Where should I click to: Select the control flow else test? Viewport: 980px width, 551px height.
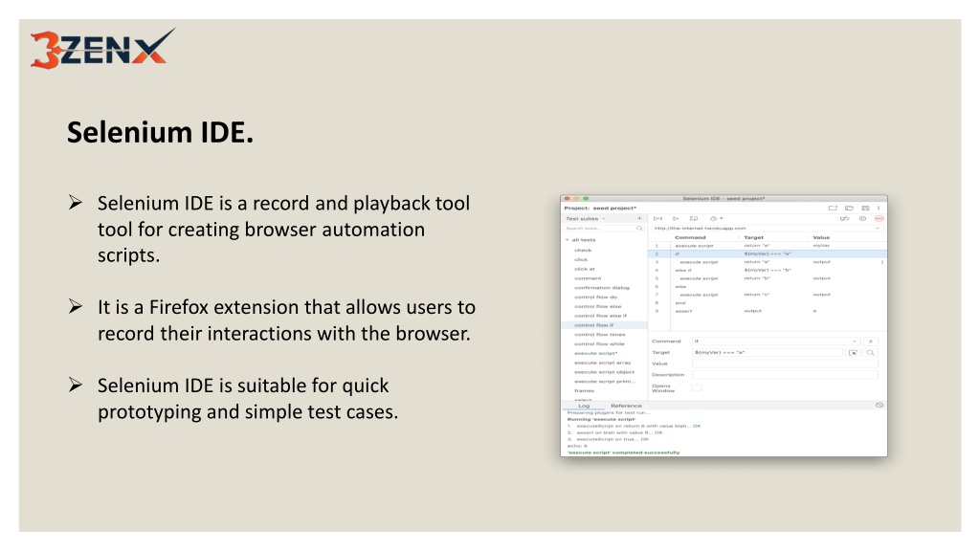pos(597,307)
